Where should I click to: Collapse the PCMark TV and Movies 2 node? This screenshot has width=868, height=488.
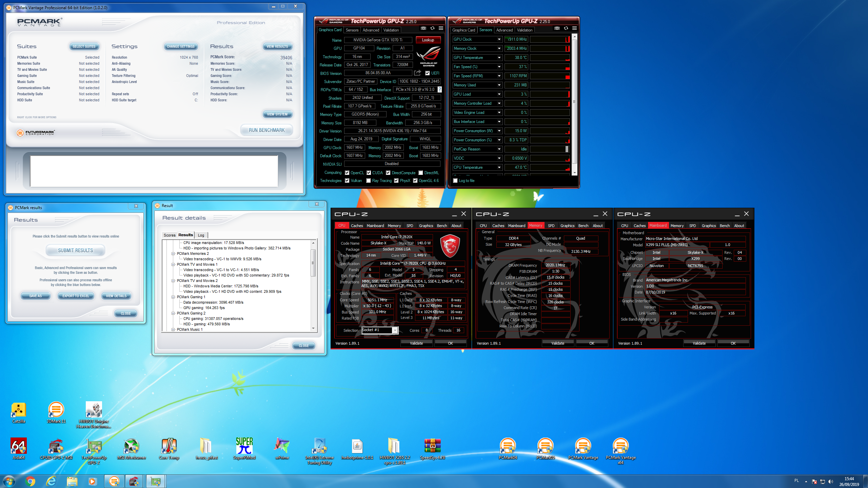pos(173,281)
